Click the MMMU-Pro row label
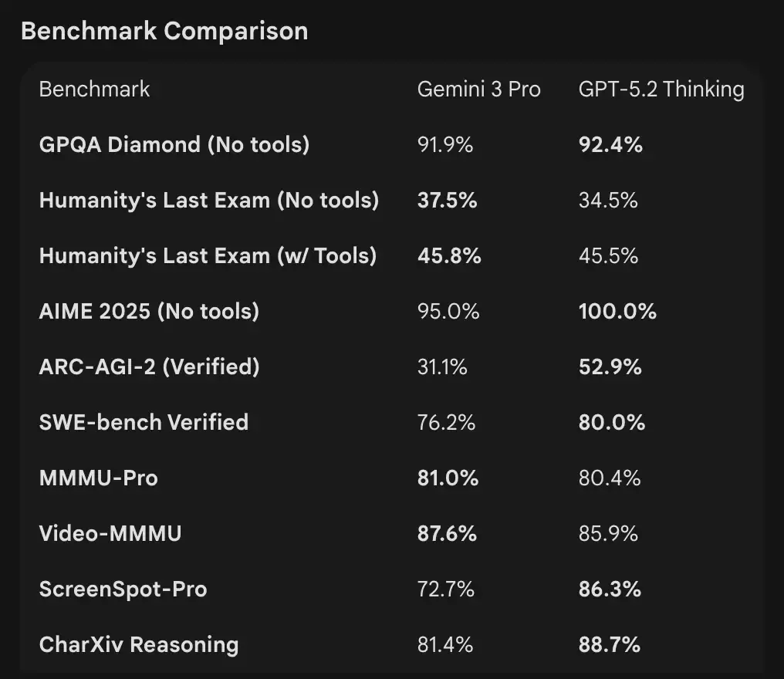Image resolution: width=784 pixels, height=679 pixels. point(99,478)
